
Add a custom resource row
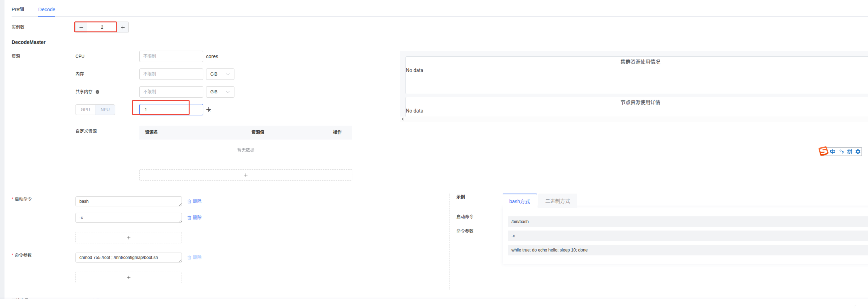point(246,175)
